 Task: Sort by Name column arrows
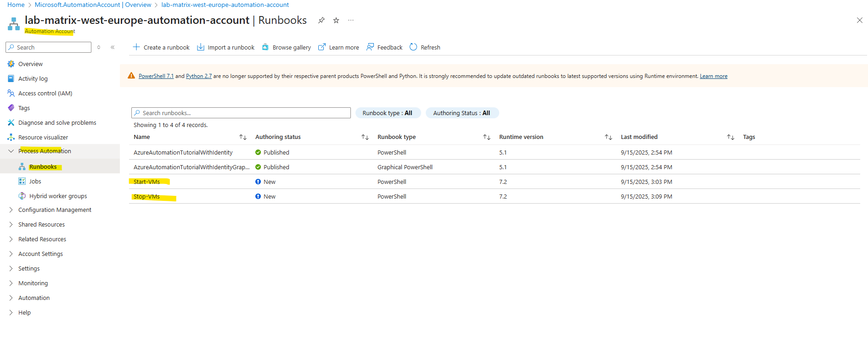(x=243, y=137)
